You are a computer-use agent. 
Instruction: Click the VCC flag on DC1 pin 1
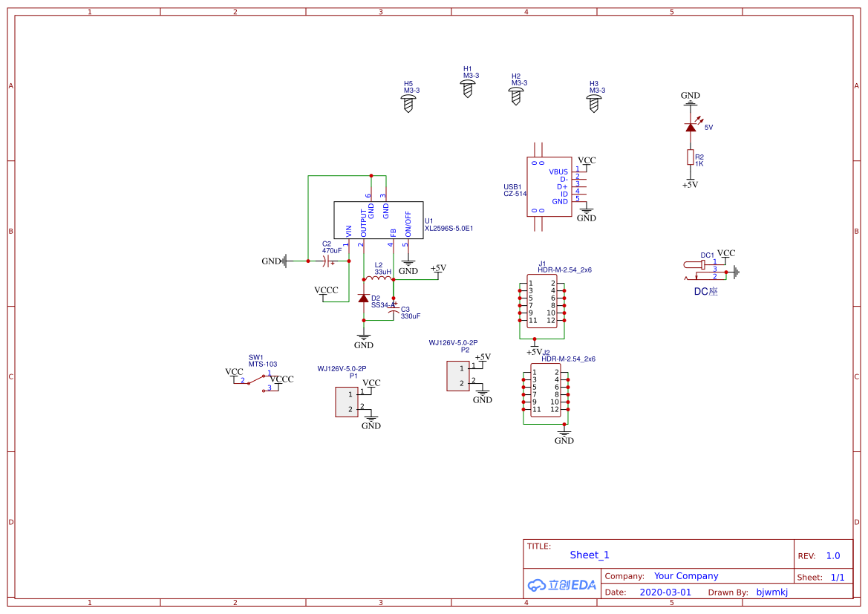pos(726,255)
